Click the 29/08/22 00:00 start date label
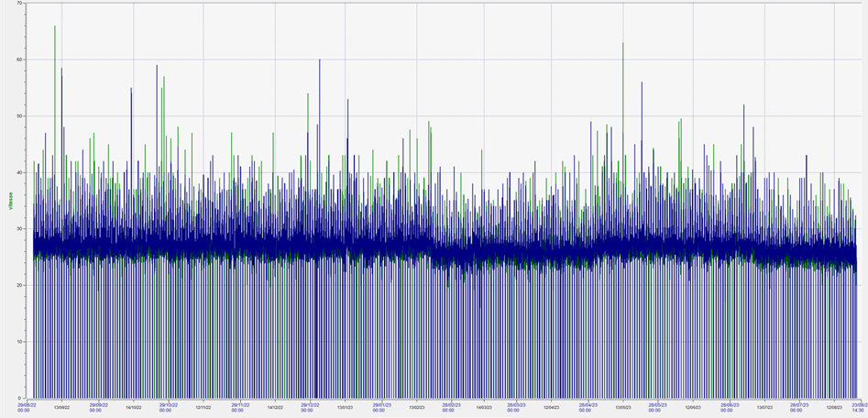868x418 pixels. click(24, 406)
